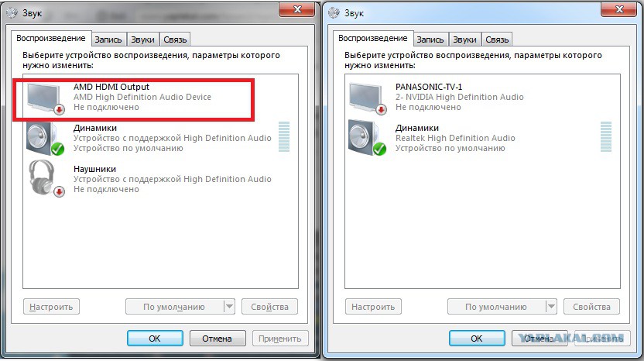Click Настроить button in left window
Image resolution: width=644 pixels, height=361 pixels.
(51, 307)
